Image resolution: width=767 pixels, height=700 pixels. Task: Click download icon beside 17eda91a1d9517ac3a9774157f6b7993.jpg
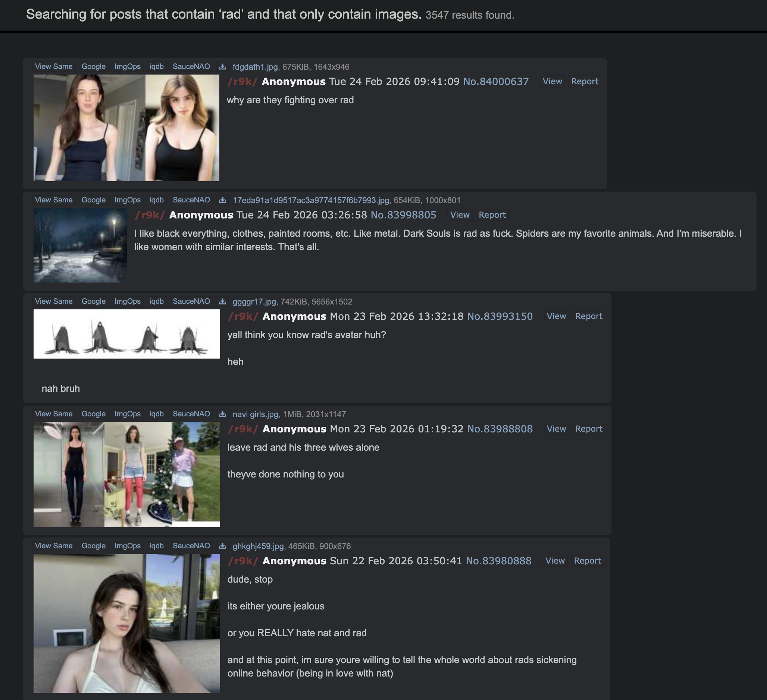(x=223, y=201)
